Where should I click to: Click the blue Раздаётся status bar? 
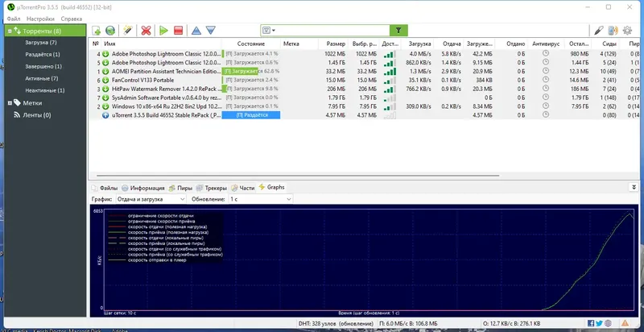pyautogui.click(x=251, y=115)
